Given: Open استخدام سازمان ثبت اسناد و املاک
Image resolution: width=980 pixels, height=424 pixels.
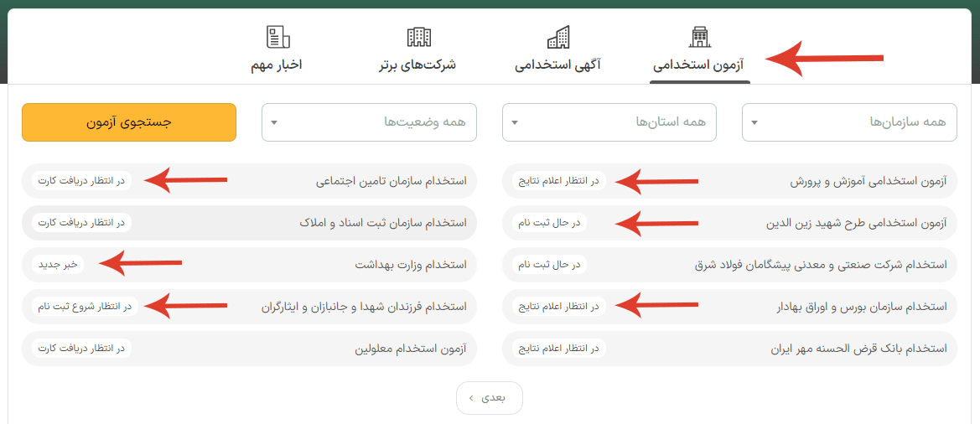Looking at the screenshot, I should click(382, 224).
